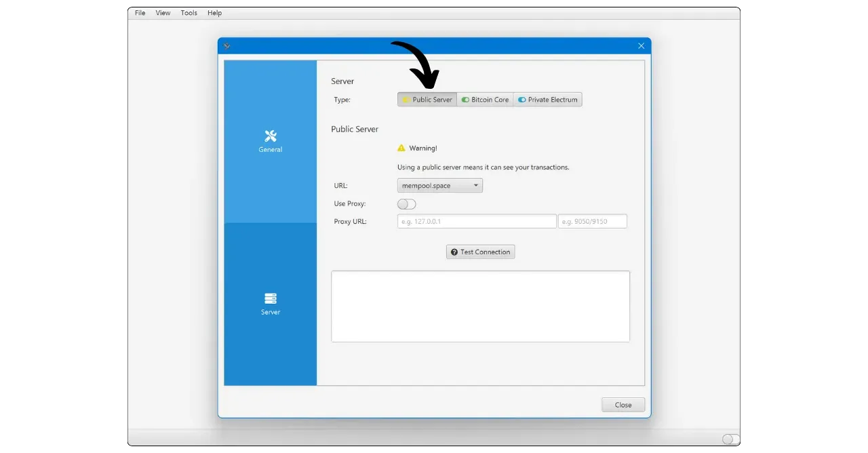Click the Close button at dialog bottom
868x453 pixels.
(x=623, y=405)
